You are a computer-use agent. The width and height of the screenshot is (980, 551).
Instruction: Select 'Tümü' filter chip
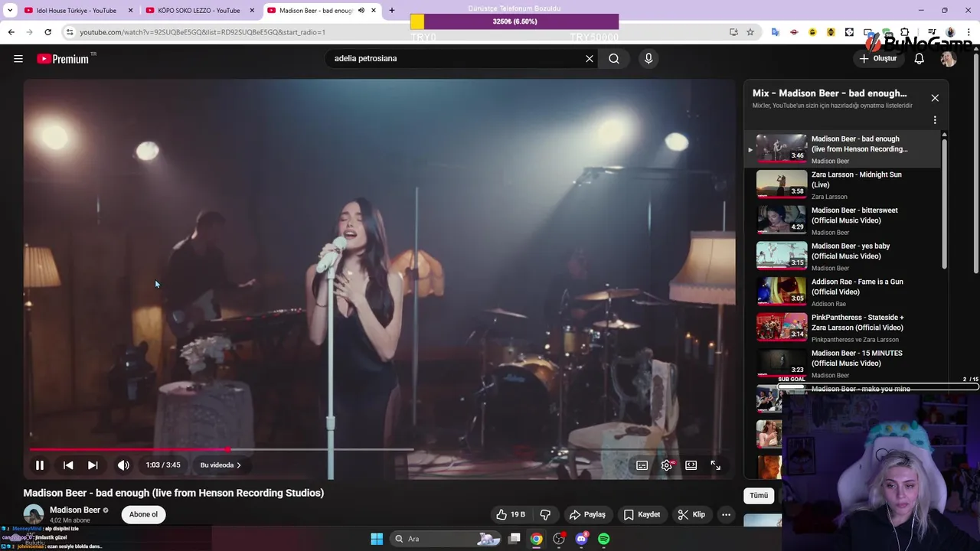[x=759, y=495]
